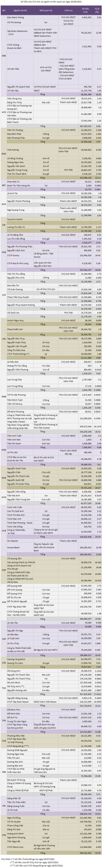Viewport: 102px width, 868px height.
Task: Click the ACB bank code cell
Action: click(x=4, y=112)
